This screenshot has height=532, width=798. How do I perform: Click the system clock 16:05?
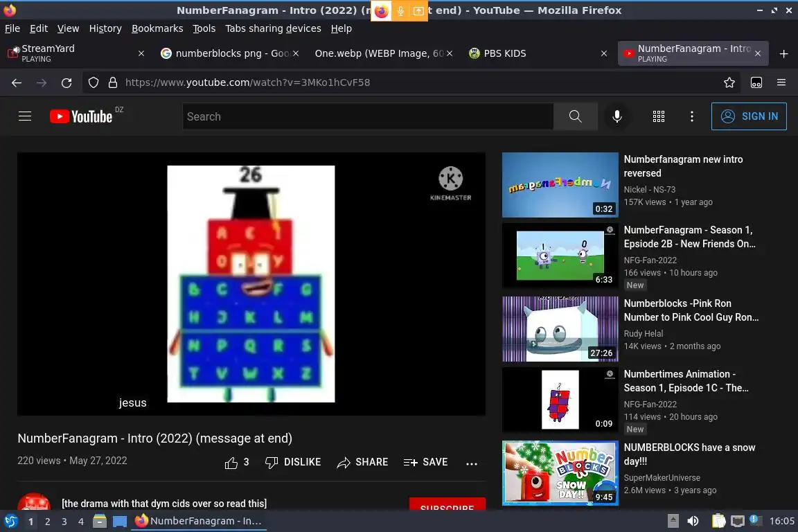781,521
